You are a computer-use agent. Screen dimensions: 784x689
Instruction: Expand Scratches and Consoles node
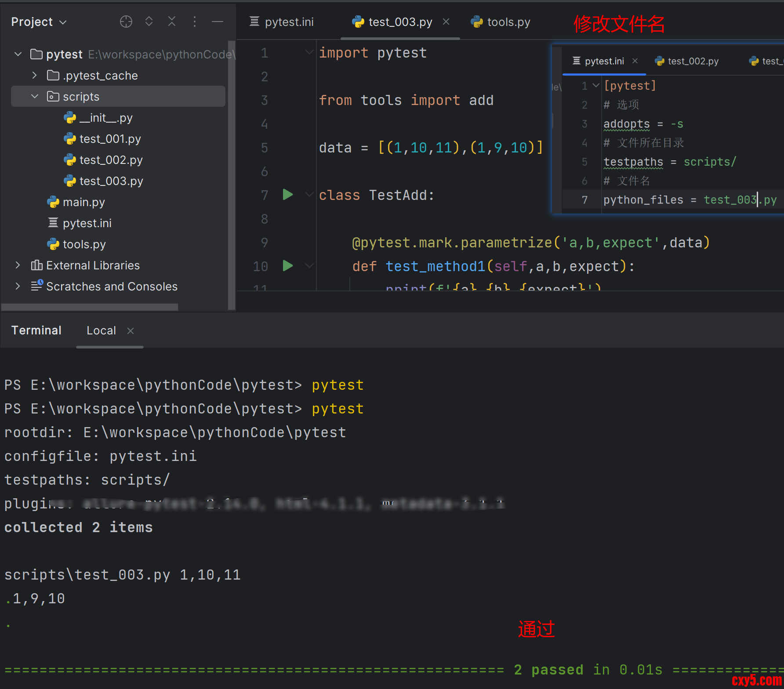click(18, 286)
